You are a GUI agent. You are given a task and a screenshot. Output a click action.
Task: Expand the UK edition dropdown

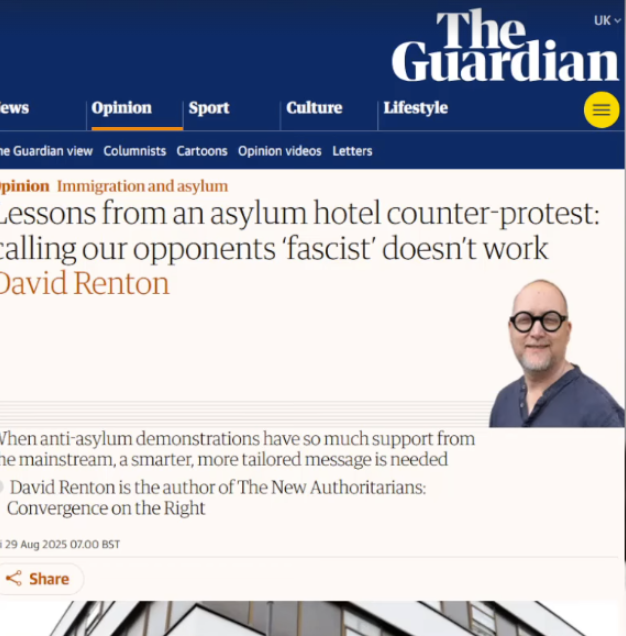[x=607, y=20]
